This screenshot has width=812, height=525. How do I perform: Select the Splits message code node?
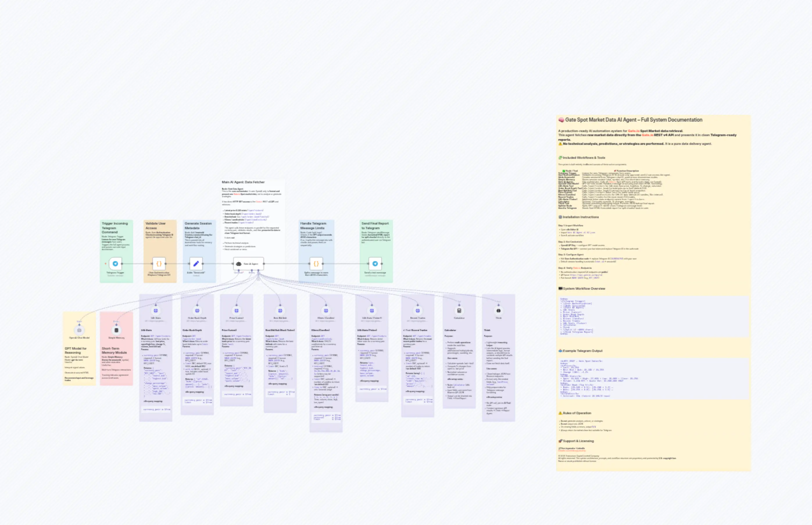pos(316,264)
